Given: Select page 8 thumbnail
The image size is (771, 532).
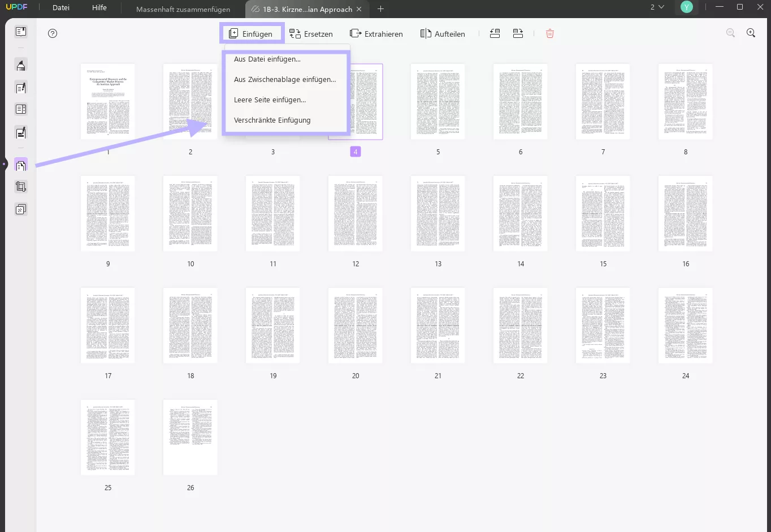Looking at the screenshot, I should coord(686,102).
